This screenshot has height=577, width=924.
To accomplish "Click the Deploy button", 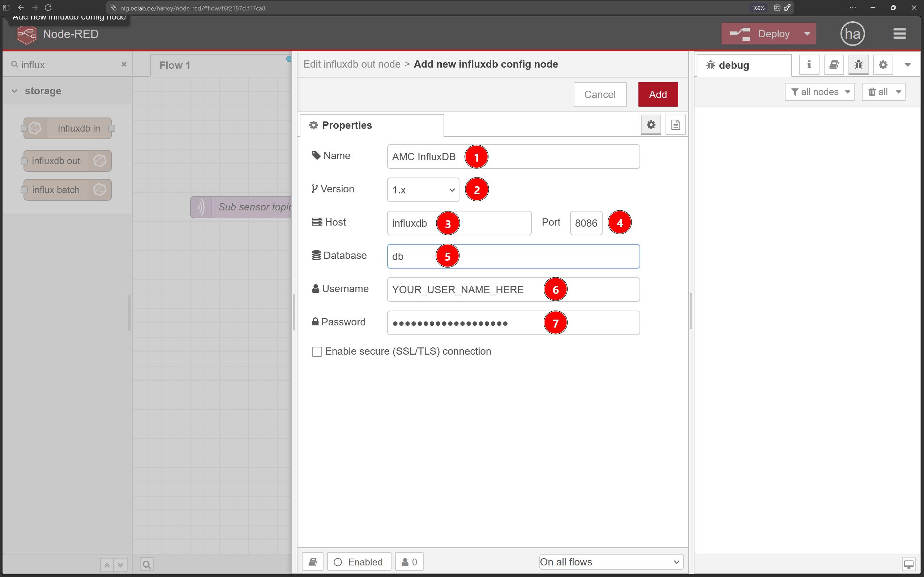I will 761,34.
